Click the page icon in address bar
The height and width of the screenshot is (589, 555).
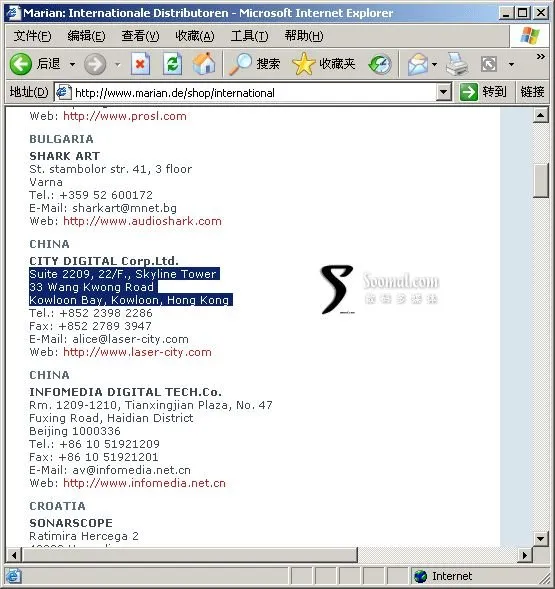tap(64, 92)
